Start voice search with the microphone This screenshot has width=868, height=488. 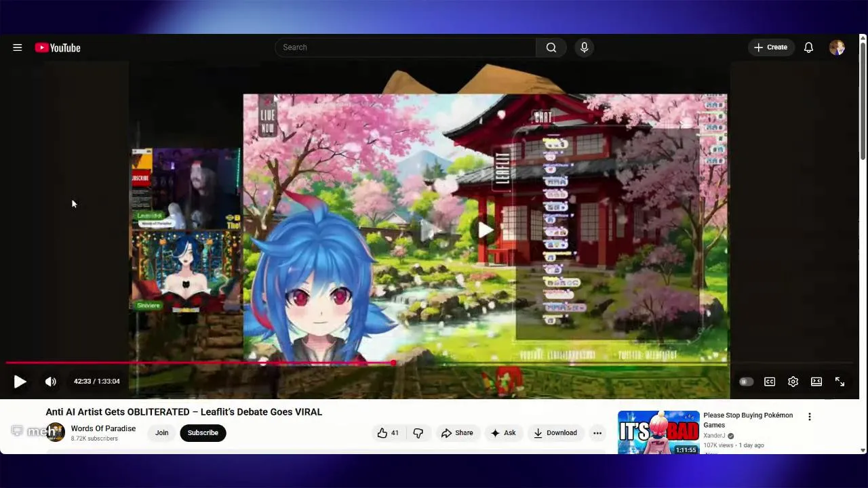(x=584, y=47)
